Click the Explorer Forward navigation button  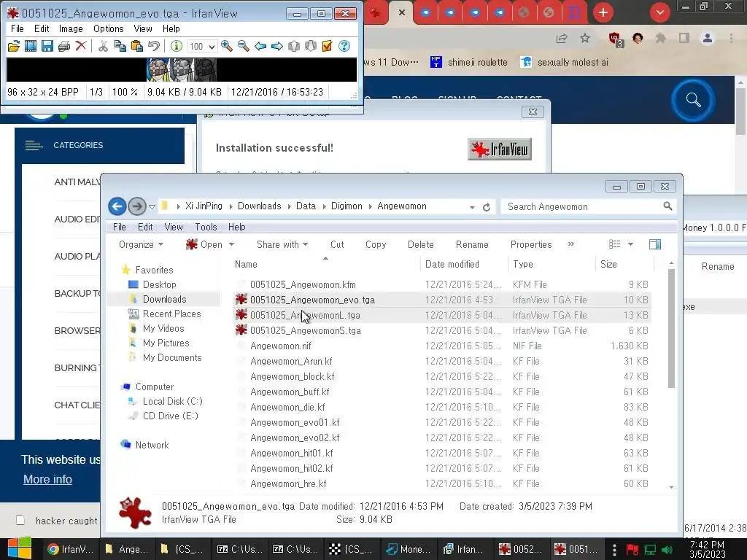pyautogui.click(x=137, y=206)
